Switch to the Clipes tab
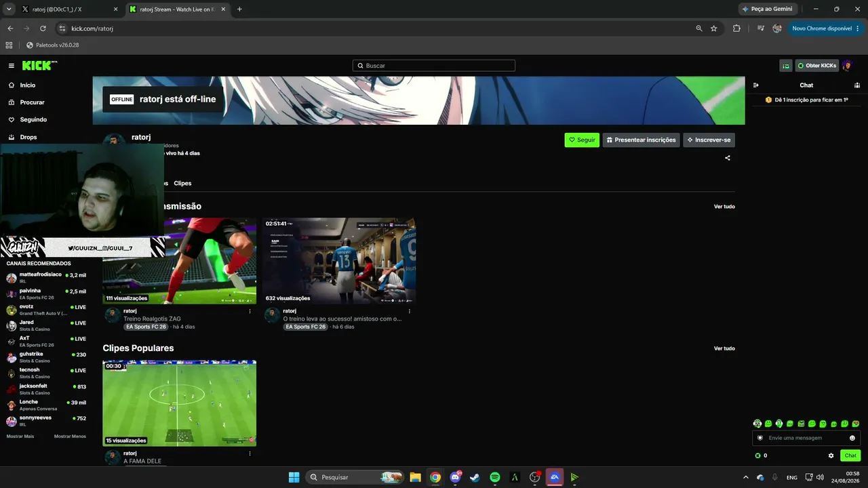 pyautogui.click(x=182, y=184)
